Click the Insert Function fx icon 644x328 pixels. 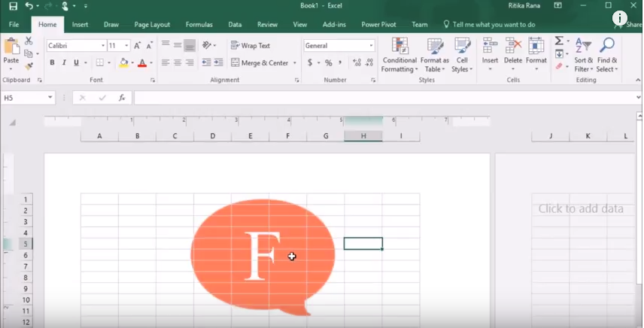[122, 98]
